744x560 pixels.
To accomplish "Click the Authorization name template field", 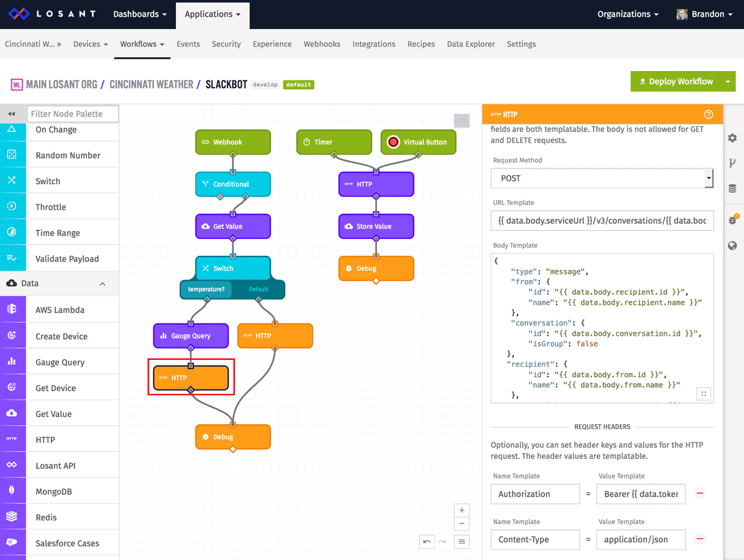I will (x=535, y=494).
